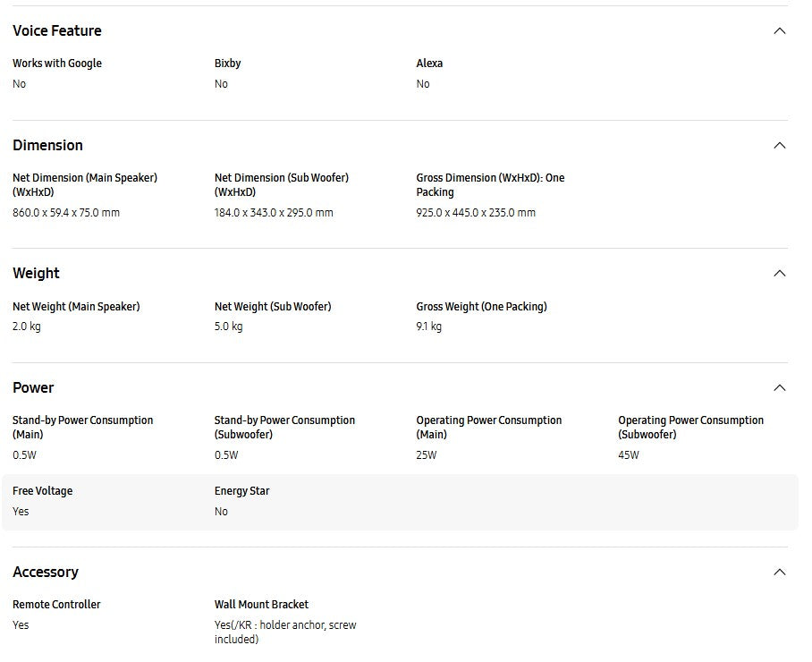The image size is (812, 662).
Task: Click the Dimension section heading
Action: [47, 146]
